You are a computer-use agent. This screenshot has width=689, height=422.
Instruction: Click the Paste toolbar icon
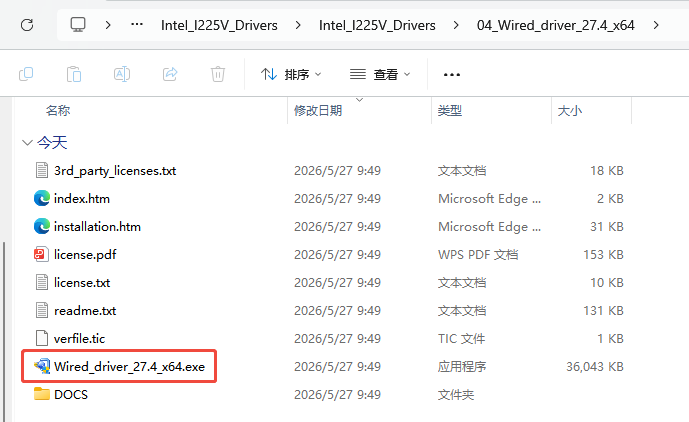(x=74, y=74)
